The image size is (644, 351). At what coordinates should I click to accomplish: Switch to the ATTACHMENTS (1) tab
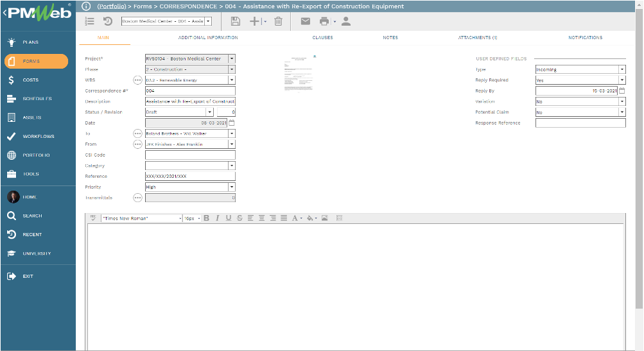[x=478, y=37]
